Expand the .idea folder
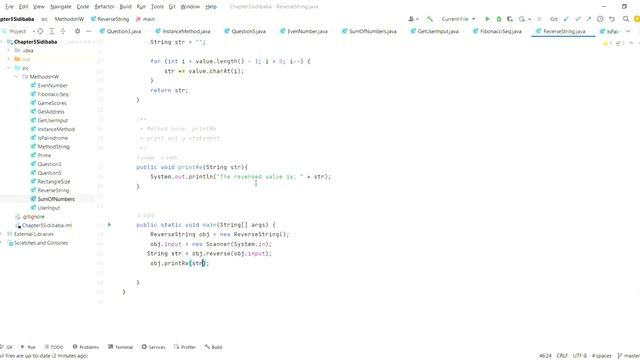Viewport: 640px width, 360px height. [9, 51]
